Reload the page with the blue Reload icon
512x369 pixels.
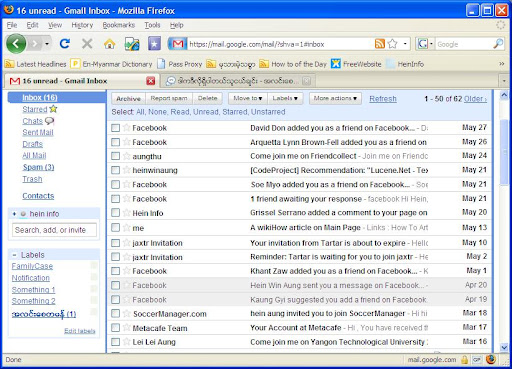[x=65, y=44]
